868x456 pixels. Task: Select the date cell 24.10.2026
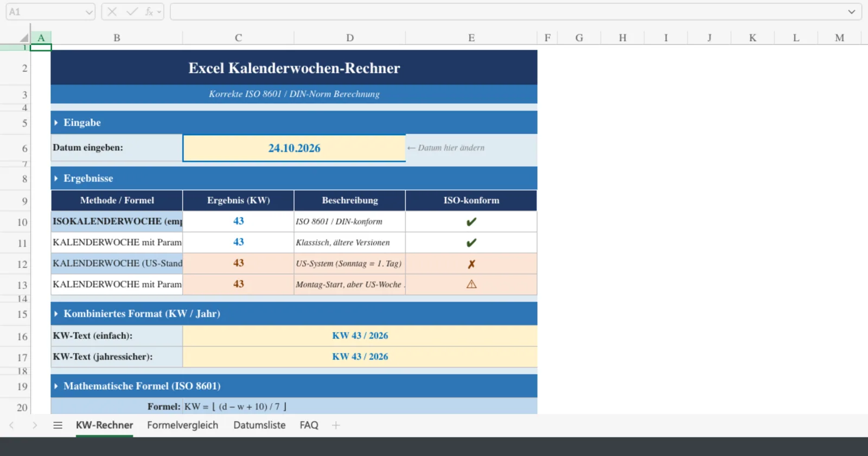pyautogui.click(x=294, y=148)
